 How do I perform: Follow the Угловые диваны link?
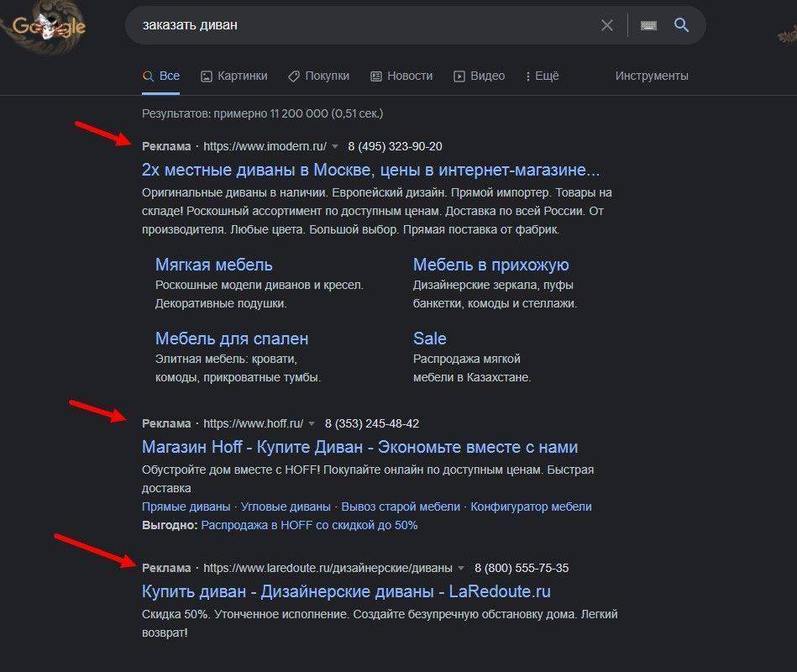(x=286, y=507)
